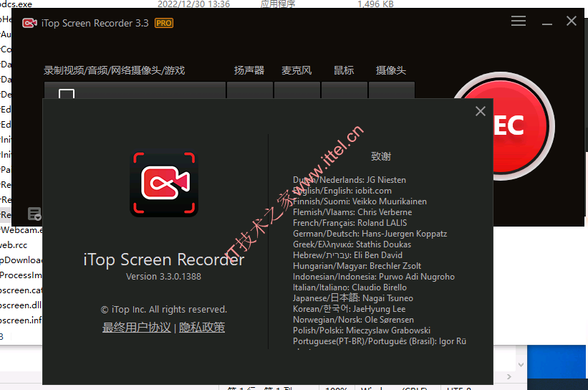Click credit line Indonesian: Purwo Adi Nugroho
The image size is (588, 390).
click(x=374, y=277)
